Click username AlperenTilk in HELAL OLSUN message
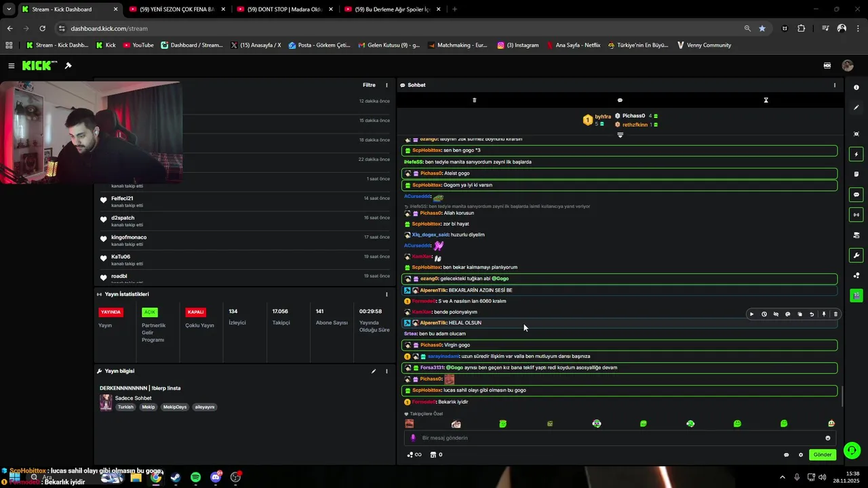The width and height of the screenshot is (868, 488). tap(433, 323)
